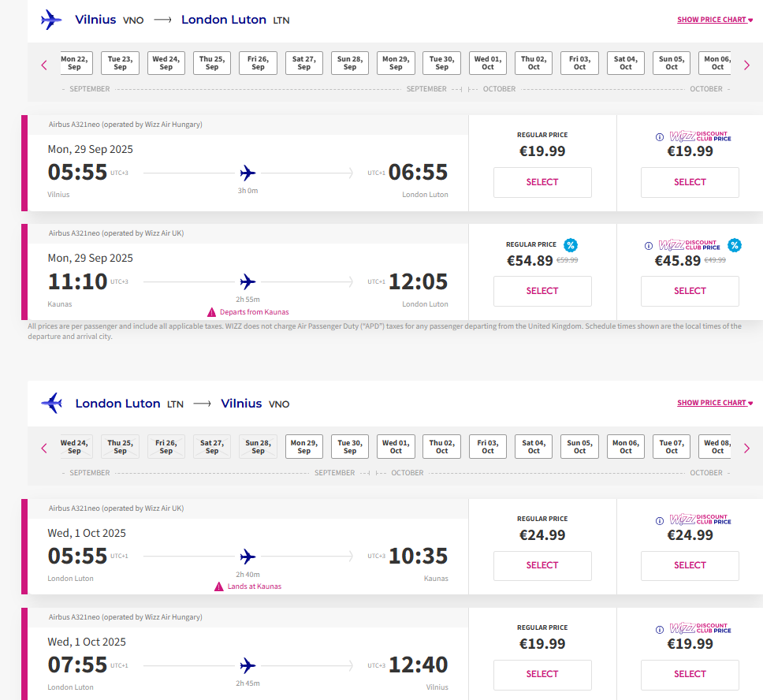Open Wizz Discount Club info icon on 05:55 Vilnius flight
Viewport: 763px width, 700px height.
coord(660,137)
